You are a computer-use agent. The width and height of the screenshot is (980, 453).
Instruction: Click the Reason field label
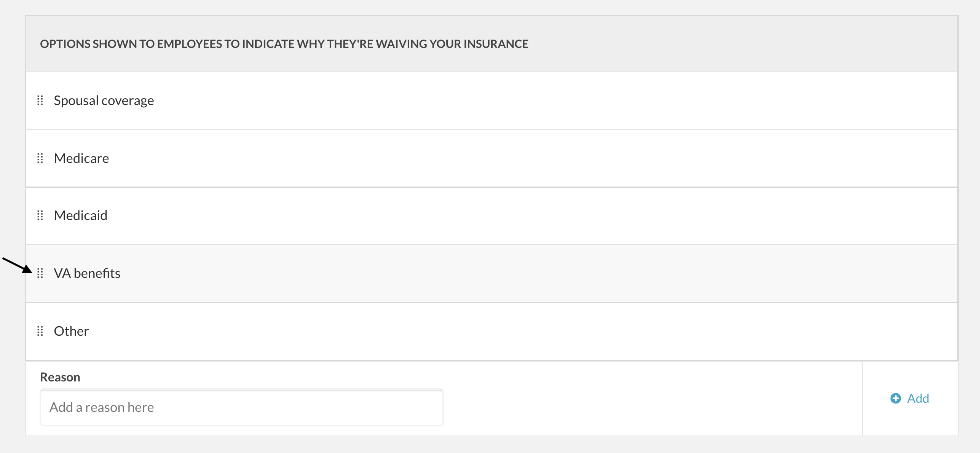coord(60,377)
